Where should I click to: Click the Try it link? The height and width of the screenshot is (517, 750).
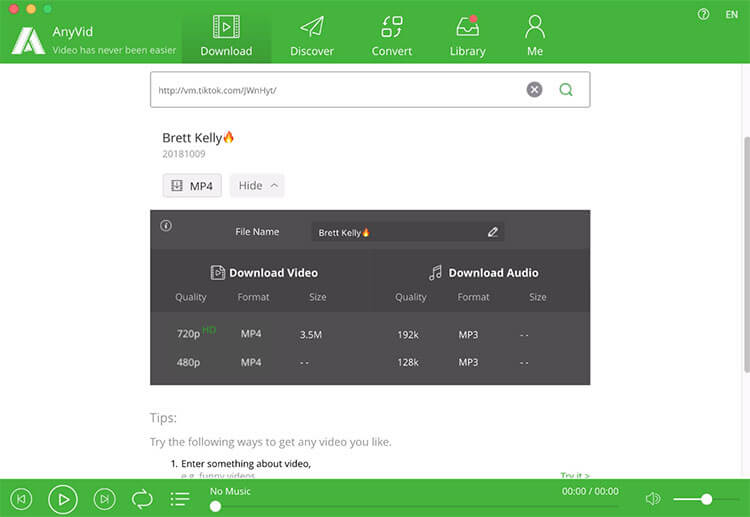pos(575,475)
